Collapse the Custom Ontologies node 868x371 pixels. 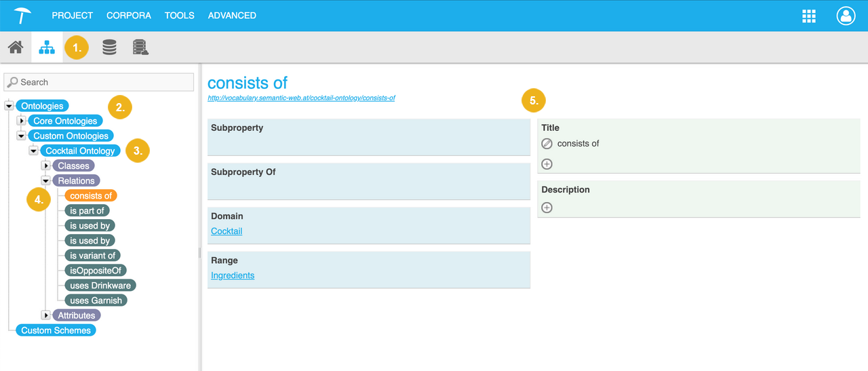coord(22,136)
